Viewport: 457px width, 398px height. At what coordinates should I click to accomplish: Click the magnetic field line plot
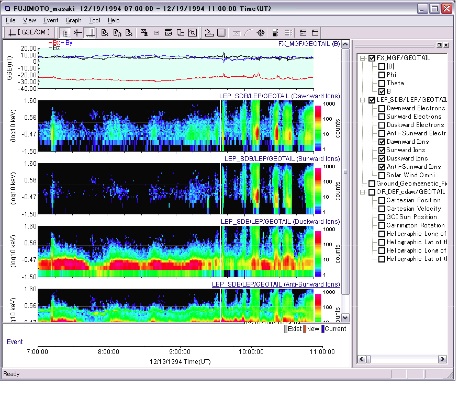click(176, 68)
